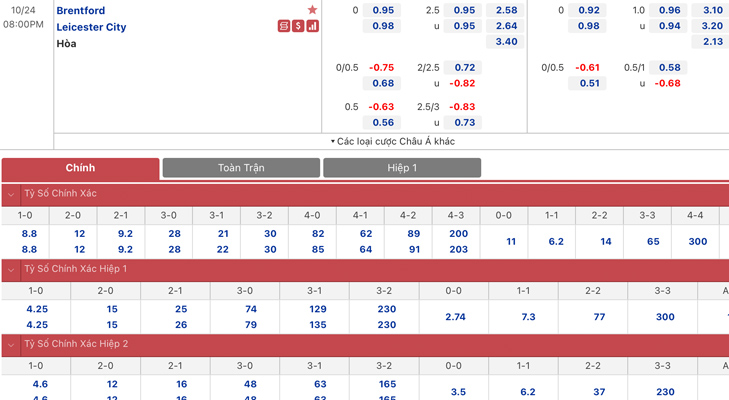The width and height of the screenshot is (729, 400).
Task: Choose under odds -0.82
Action: click(463, 84)
